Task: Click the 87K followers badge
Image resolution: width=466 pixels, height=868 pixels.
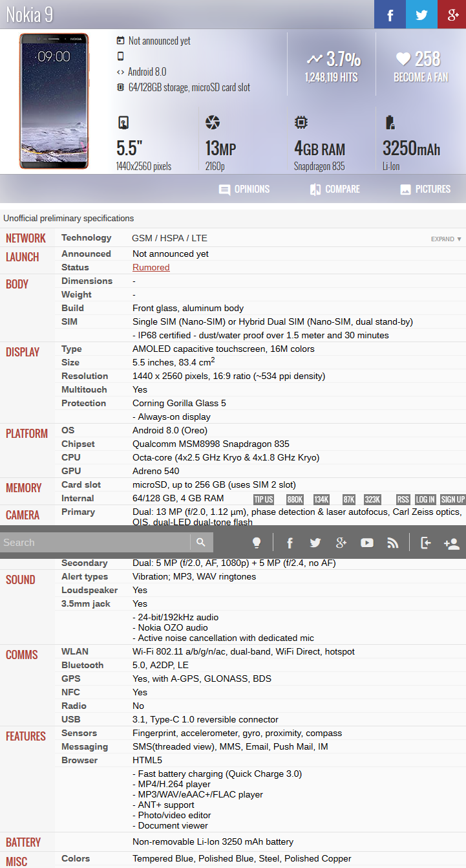Action: (349, 499)
